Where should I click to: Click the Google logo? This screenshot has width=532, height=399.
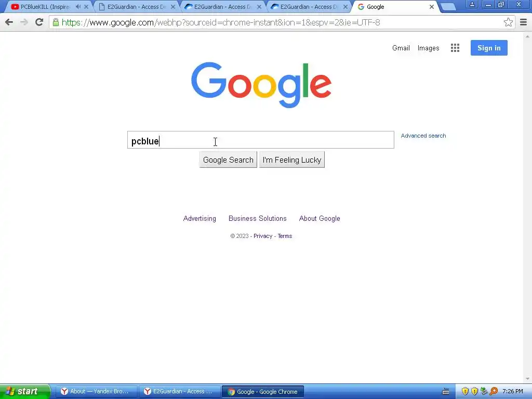coord(261,85)
